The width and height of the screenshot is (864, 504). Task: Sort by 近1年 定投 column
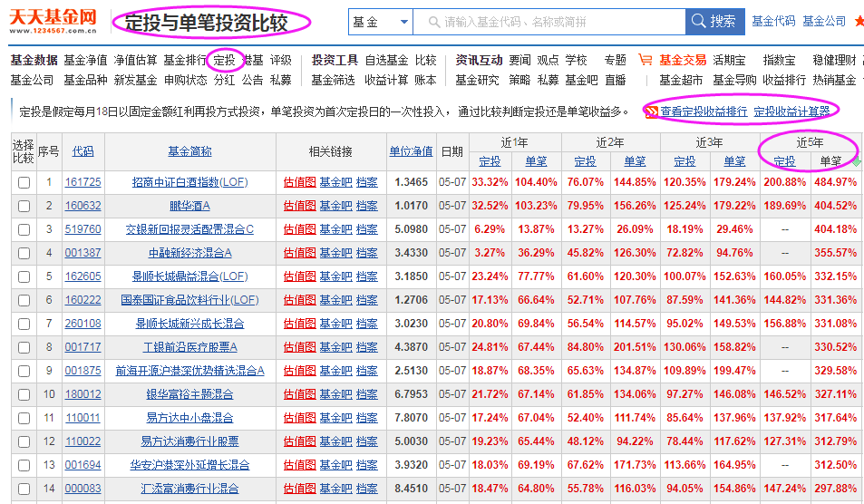(490, 161)
